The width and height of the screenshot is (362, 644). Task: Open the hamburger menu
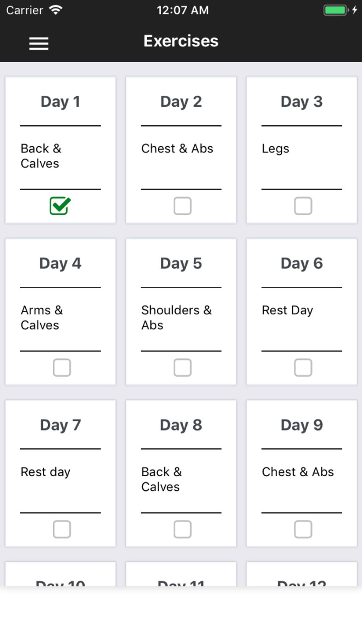tap(39, 43)
